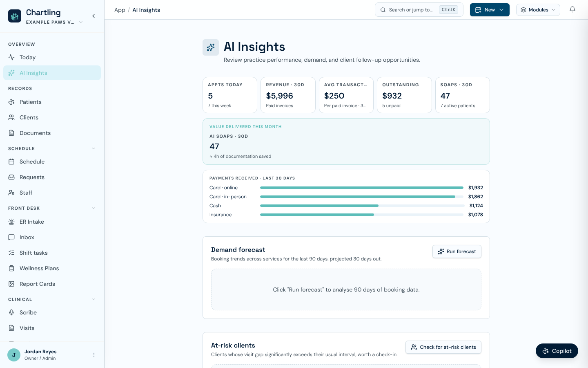The image size is (588, 368).
Task: Open notifications bell icon
Action: point(572,9)
